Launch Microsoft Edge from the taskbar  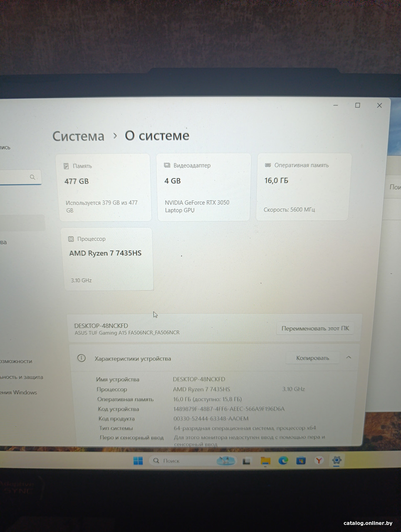283,460
